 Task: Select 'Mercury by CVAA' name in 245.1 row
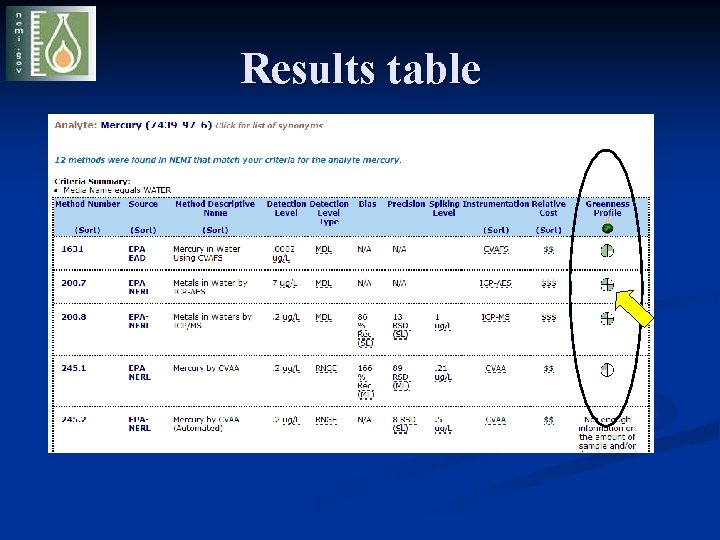[206, 368]
